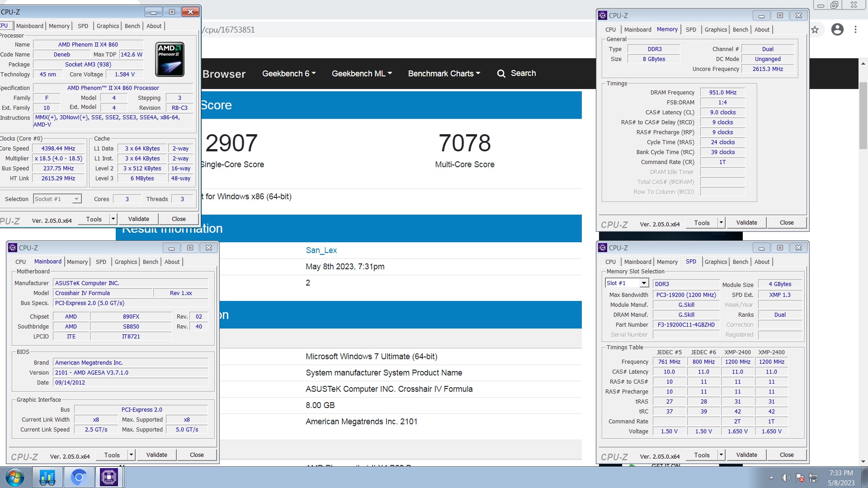Viewport: 868px width, 488px height.
Task: Click Validate in CPU window
Action: coord(139,219)
